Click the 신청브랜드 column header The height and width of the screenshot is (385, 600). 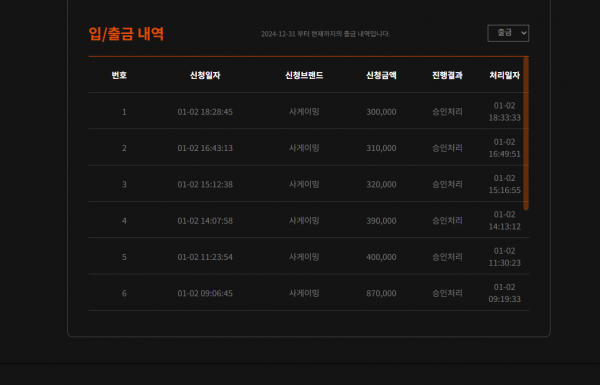tap(304, 75)
